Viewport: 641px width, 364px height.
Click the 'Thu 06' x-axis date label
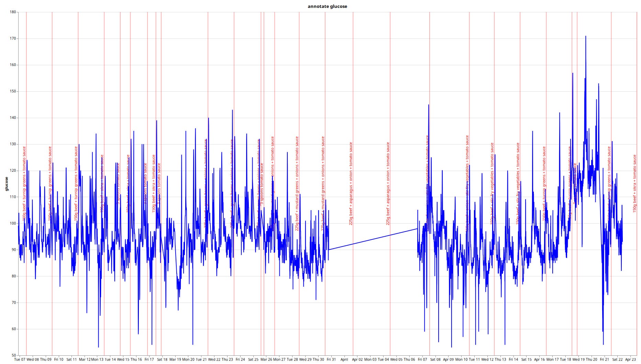click(409, 360)
